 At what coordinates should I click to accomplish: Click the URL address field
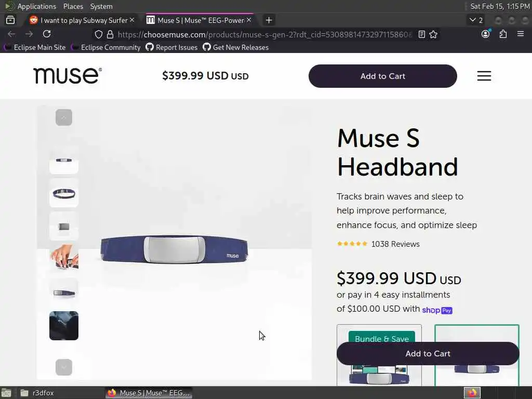pyautogui.click(x=264, y=34)
